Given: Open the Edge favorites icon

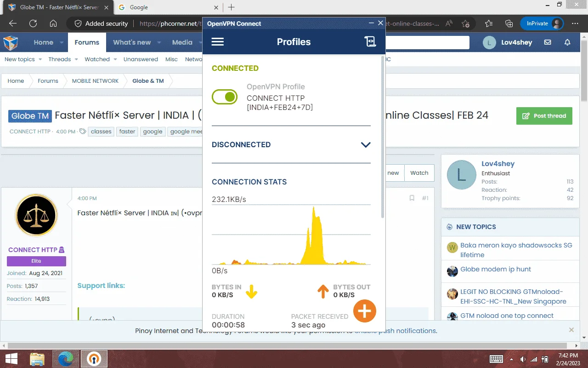Looking at the screenshot, I should 489,23.
